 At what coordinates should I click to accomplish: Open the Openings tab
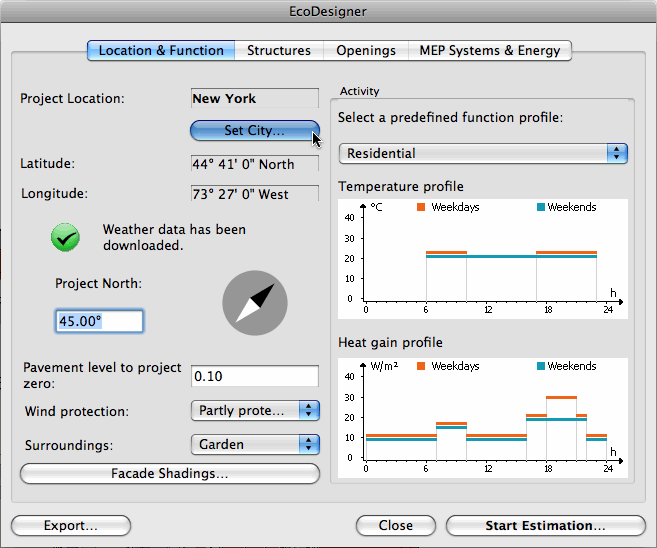point(366,51)
